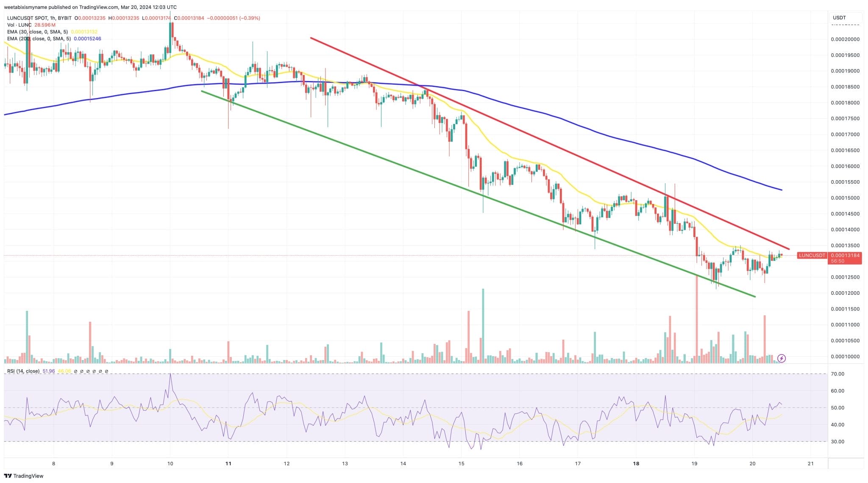Image resolution: width=868 pixels, height=483 pixels.
Task: Click the red LUNCUSDT price label tag
Action: (812, 255)
